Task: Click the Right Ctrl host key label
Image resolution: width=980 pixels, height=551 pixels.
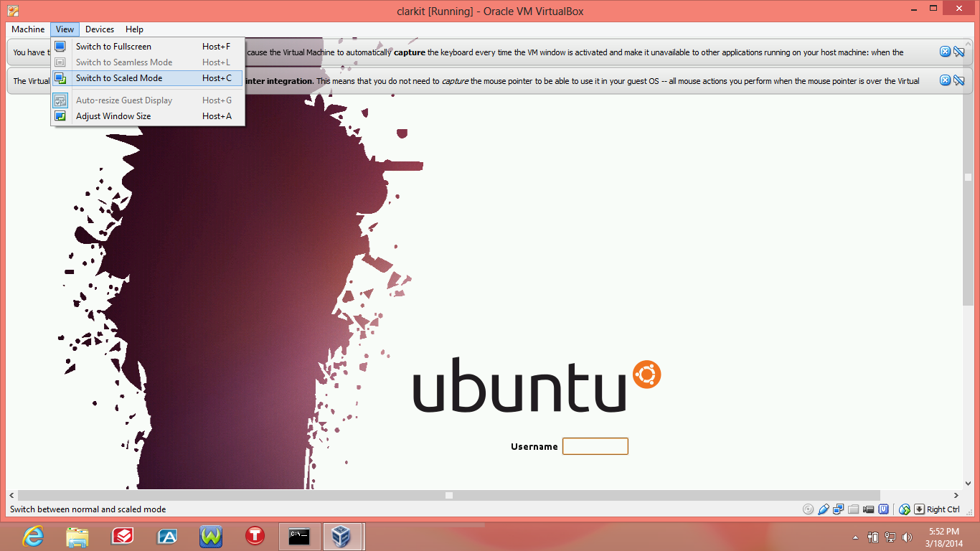Action: click(x=943, y=509)
